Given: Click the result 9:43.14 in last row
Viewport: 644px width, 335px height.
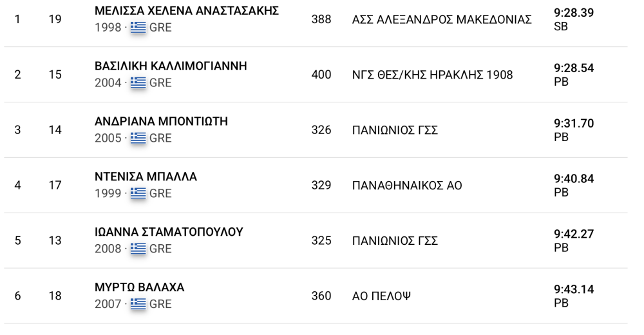Looking at the screenshot, I should [574, 289].
